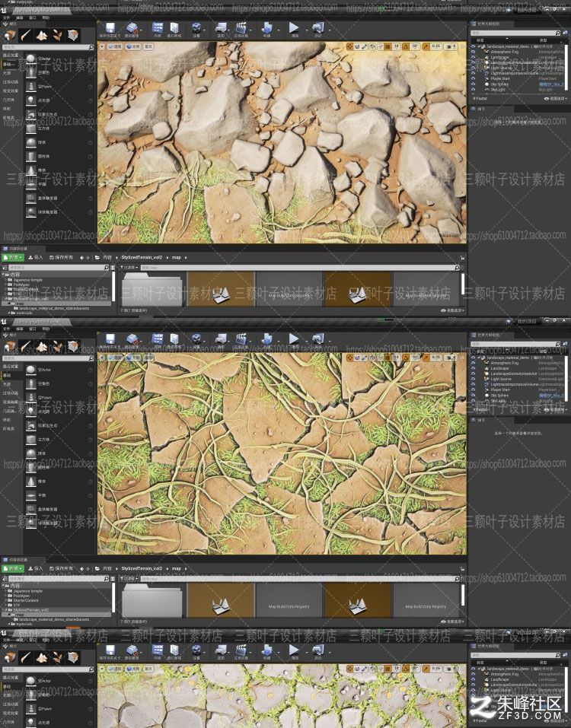Hide Player Start via eye icon, top outliner
Screen dimensions: 571x728
pyautogui.click(x=474, y=78)
